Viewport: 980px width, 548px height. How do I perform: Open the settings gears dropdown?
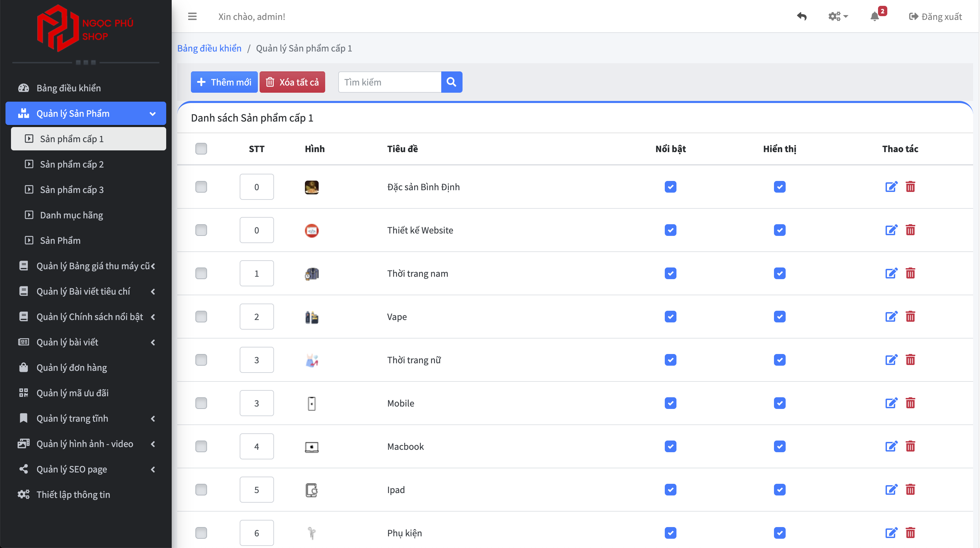click(x=838, y=16)
